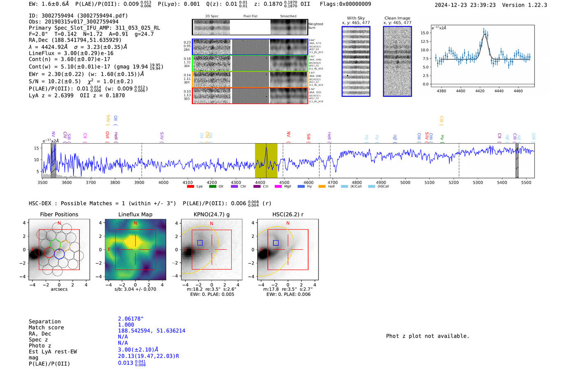Click the Gaussian emission line fit plot
This screenshot has height=392, width=576.
coord(483,56)
